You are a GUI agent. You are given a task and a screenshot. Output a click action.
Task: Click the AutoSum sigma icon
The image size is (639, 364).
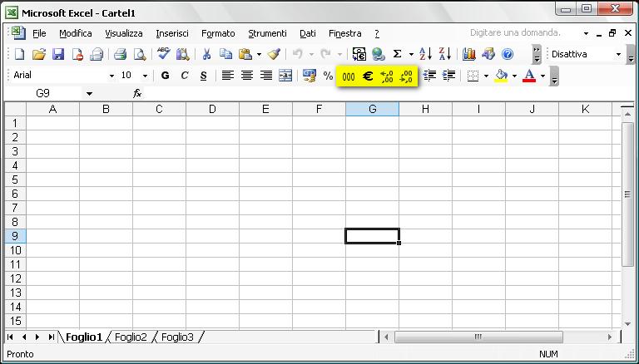[397, 54]
